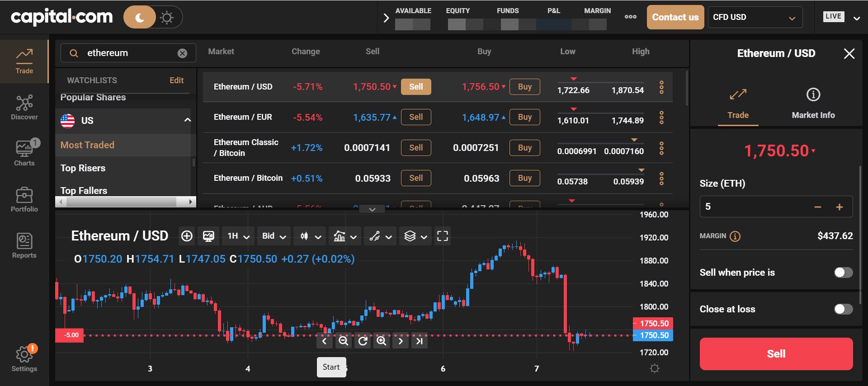Edit the watchlists

176,80
